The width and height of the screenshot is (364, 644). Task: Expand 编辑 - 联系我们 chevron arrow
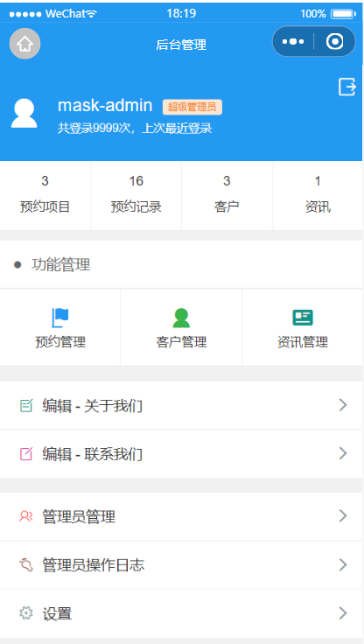tap(343, 453)
